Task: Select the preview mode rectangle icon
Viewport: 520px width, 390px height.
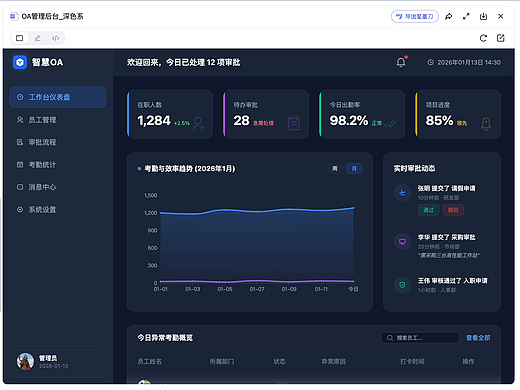Action: tap(20, 38)
